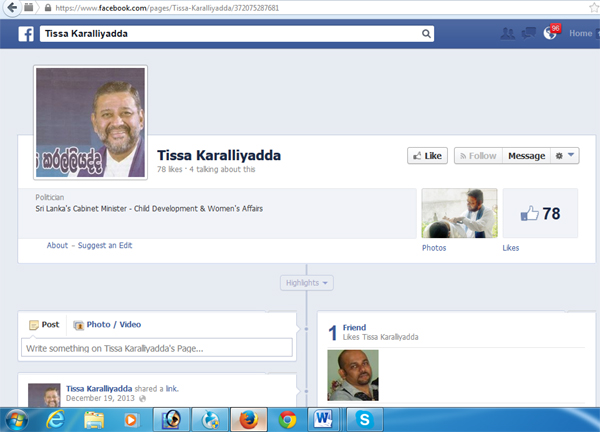Click the Follow button

click(x=478, y=156)
